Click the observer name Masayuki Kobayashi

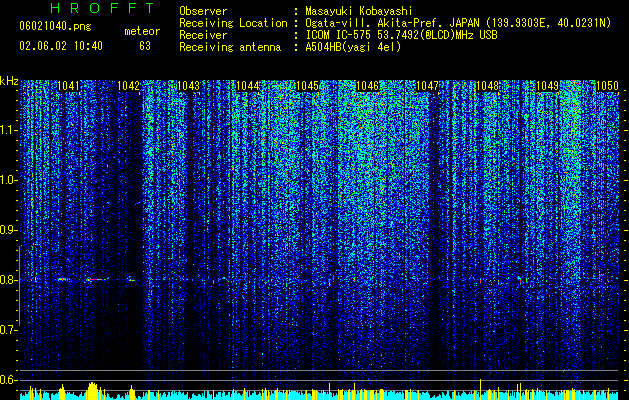358,11
